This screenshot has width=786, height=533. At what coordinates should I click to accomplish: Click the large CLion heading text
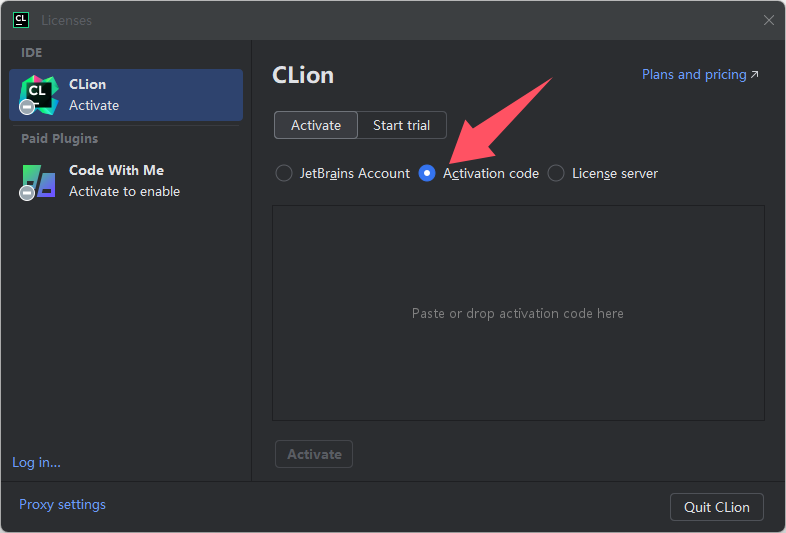[303, 75]
